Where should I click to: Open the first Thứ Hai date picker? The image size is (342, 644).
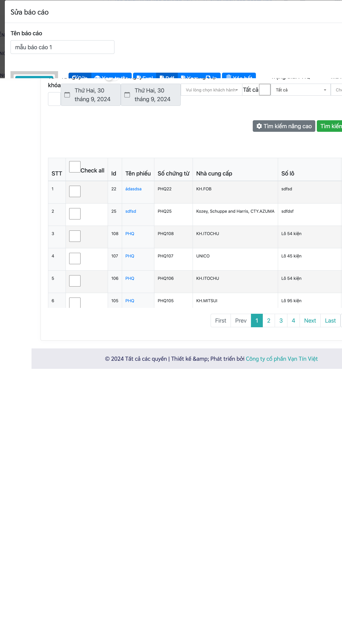point(92,95)
